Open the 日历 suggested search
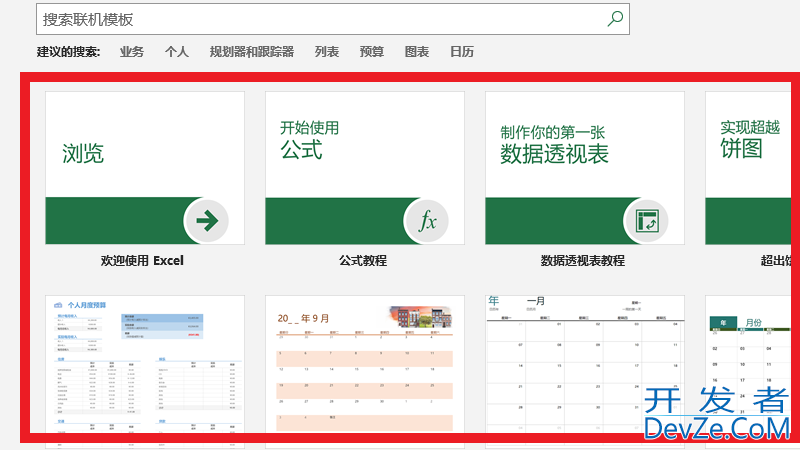The image size is (800, 450). click(462, 52)
